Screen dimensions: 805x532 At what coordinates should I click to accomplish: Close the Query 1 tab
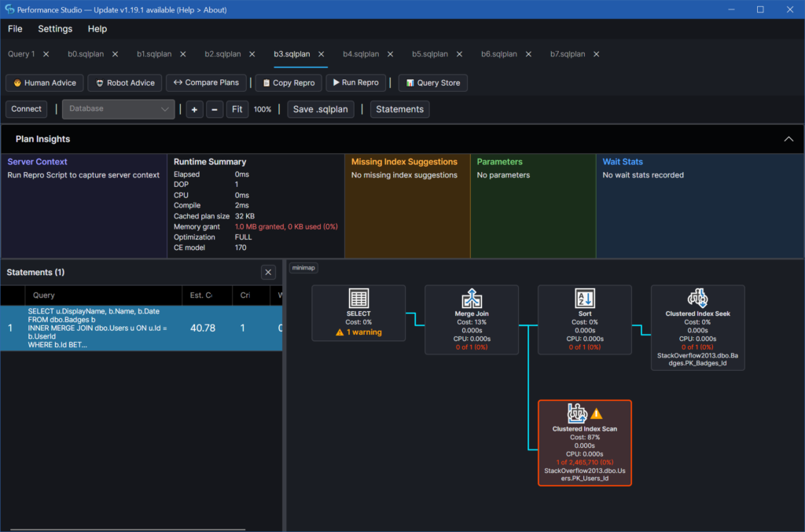pyautogui.click(x=46, y=54)
